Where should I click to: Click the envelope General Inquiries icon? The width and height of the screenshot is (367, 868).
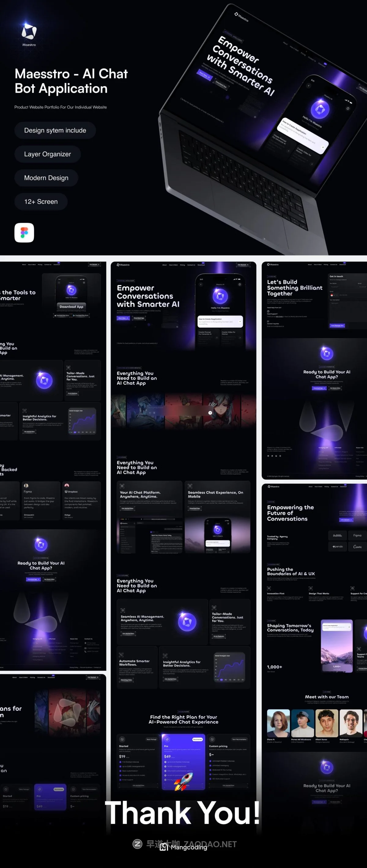tap(268, 321)
